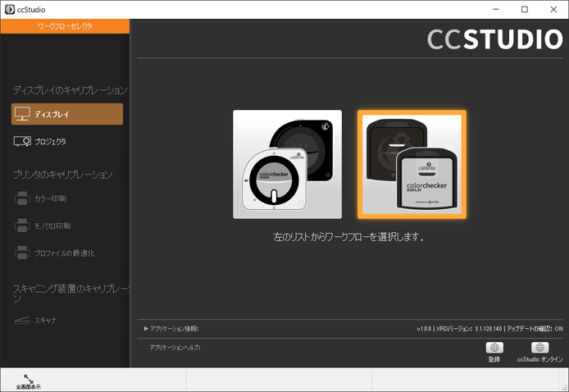The width and height of the screenshot is (569, 392).
Task: Click the プロジェクタ label text
Action: point(51,142)
